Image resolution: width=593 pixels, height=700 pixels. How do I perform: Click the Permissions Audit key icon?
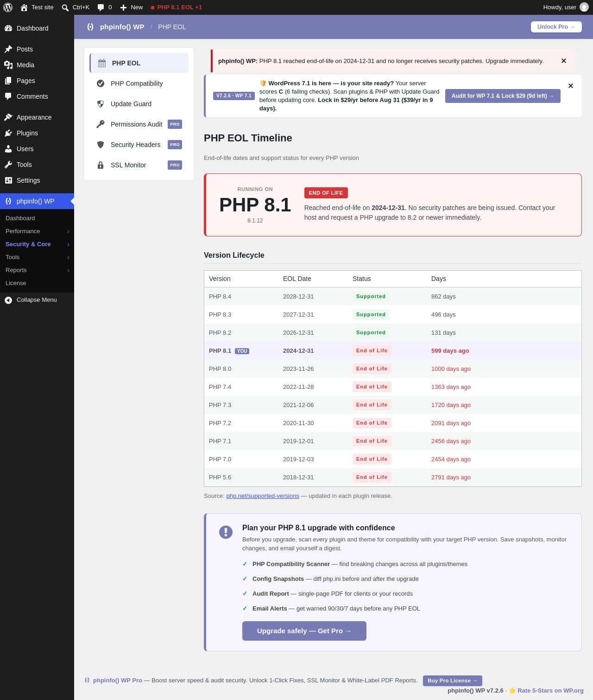coord(101,124)
